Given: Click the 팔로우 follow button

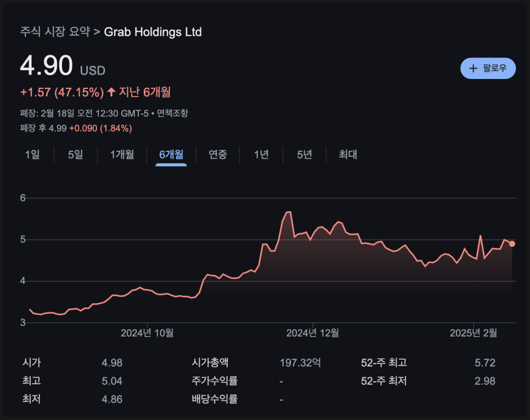Looking at the screenshot, I should [488, 68].
